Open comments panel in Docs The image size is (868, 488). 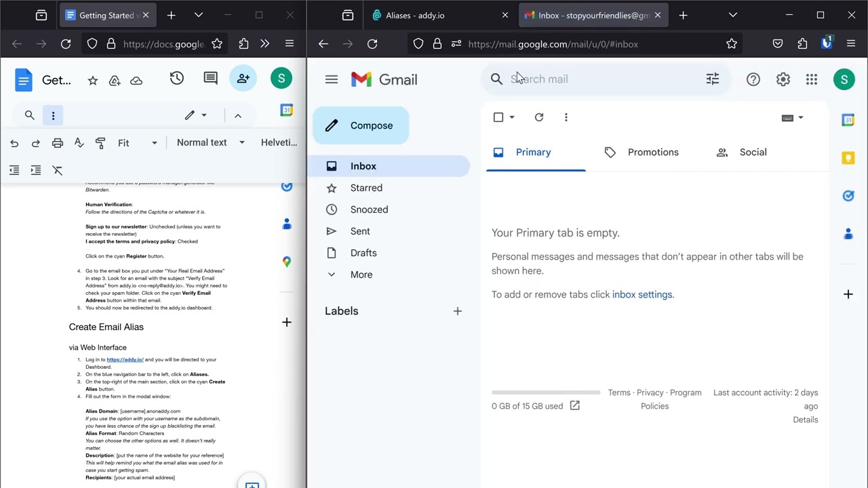coord(211,79)
